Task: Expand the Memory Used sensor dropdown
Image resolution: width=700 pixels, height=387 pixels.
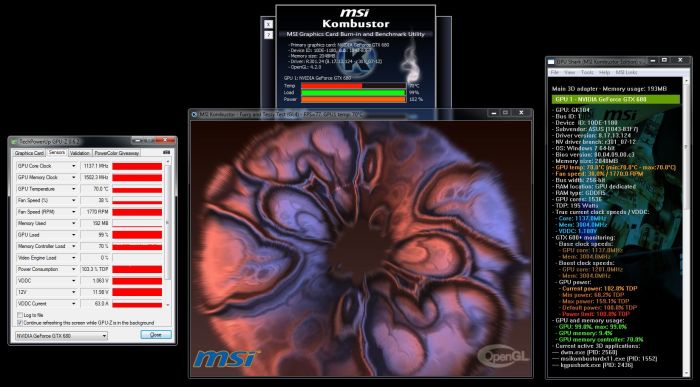Action: [x=74, y=223]
